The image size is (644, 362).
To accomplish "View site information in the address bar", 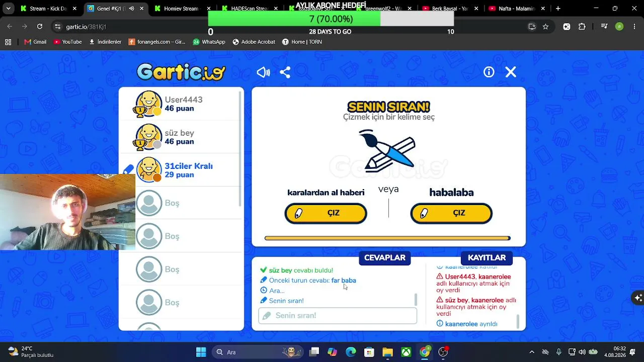I will 57,27.
